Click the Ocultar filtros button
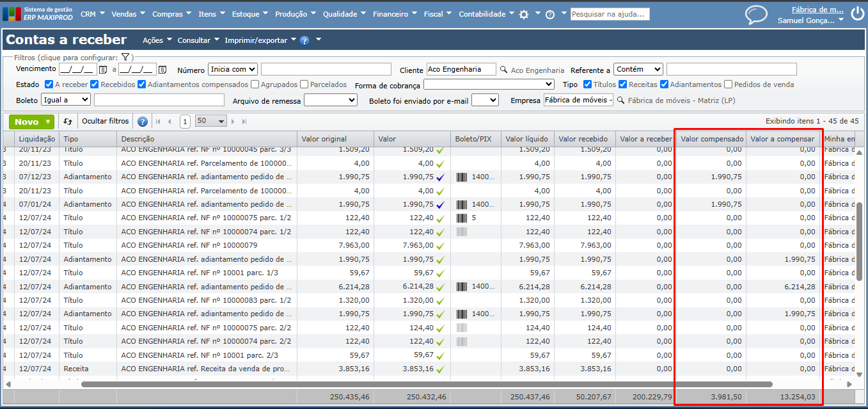This screenshot has width=868, height=409. 106,121
